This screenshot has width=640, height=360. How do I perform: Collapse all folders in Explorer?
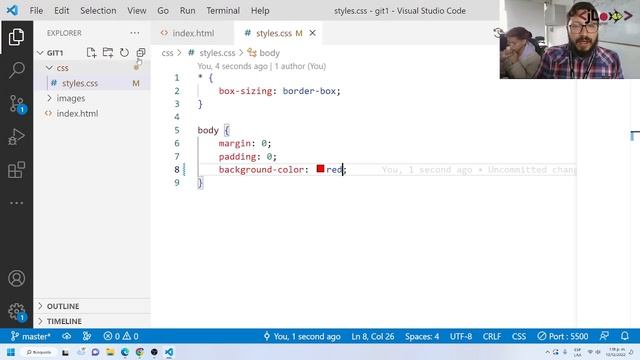click(141, 53)
